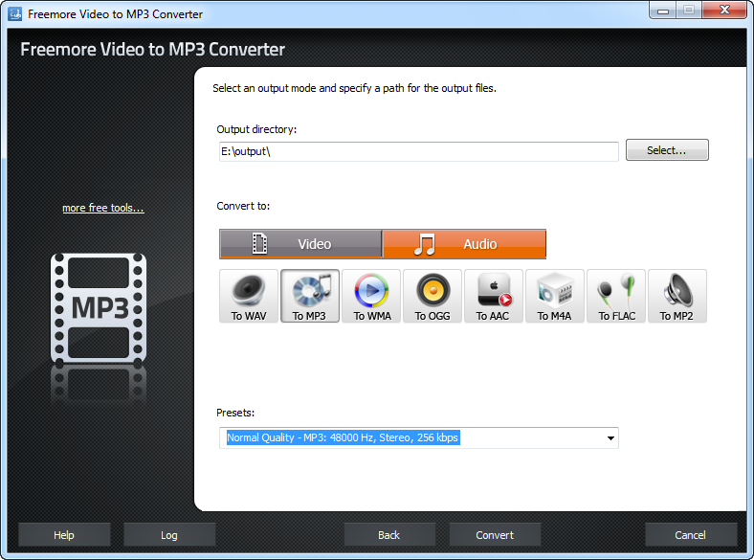Pick the To WMA format icon
754x560 pixels.
click(371, 296)
